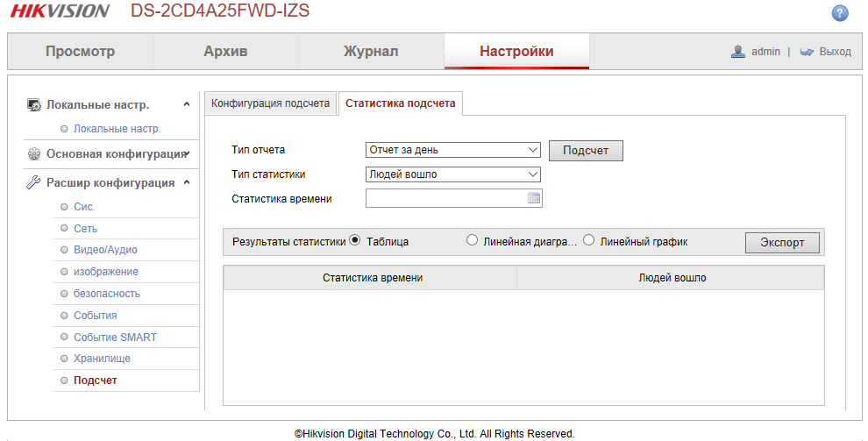Select the Таблица radio button
The width and height of the screenshot is (868, 441).
click(355, 240)
